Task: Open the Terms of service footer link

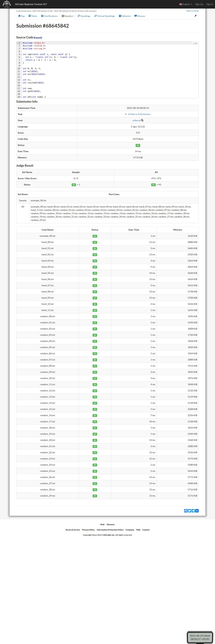Action: [x=73, y=530]
